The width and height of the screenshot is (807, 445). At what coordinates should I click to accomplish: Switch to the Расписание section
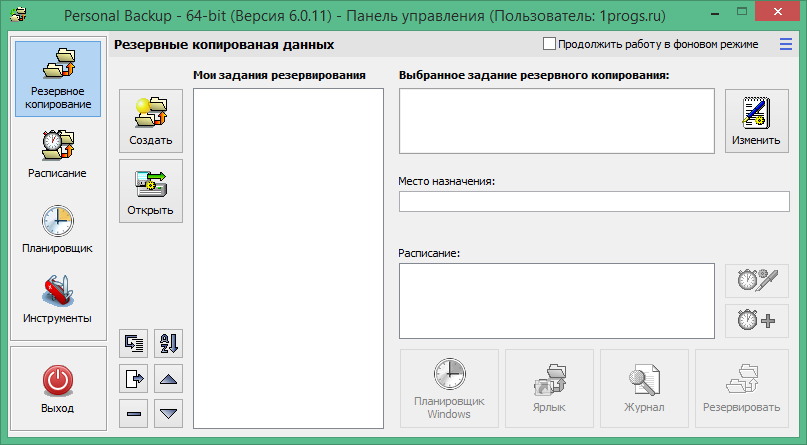(57, 155)
